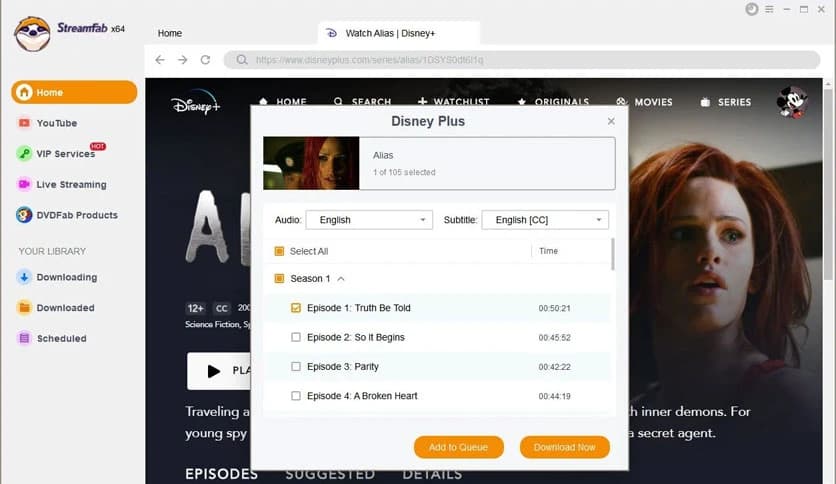Close the Disney Plus dialog

coord(611,122)
